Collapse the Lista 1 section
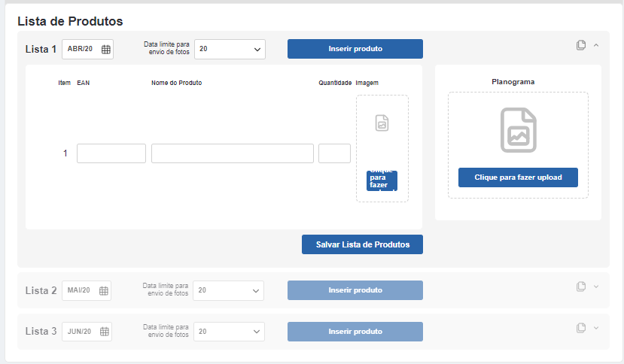Viewport: 624px width, 364px height. [596, 46]
